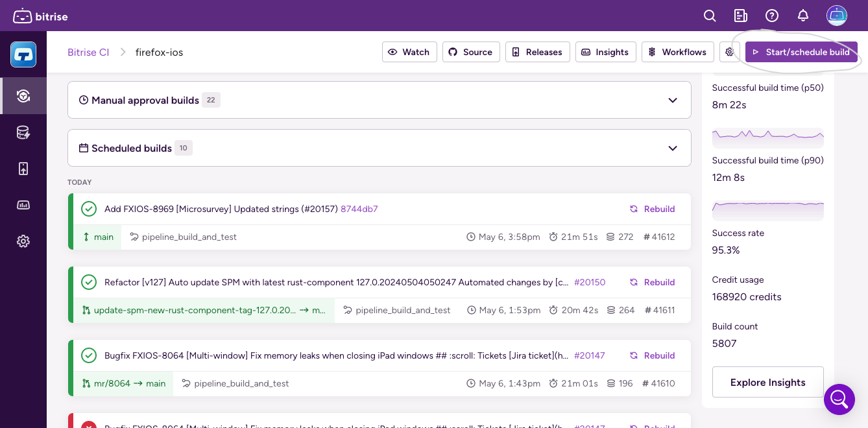Open the Workflows editor button

coord(678,52)
